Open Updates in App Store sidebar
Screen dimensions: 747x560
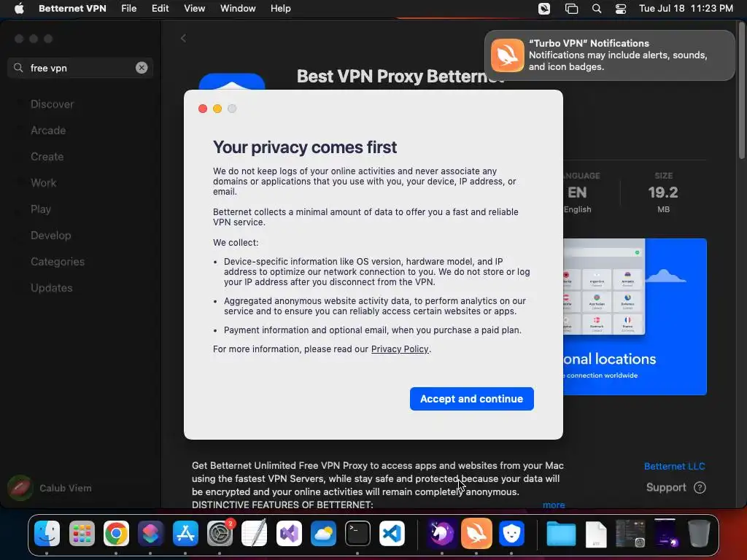pos(52,287)
